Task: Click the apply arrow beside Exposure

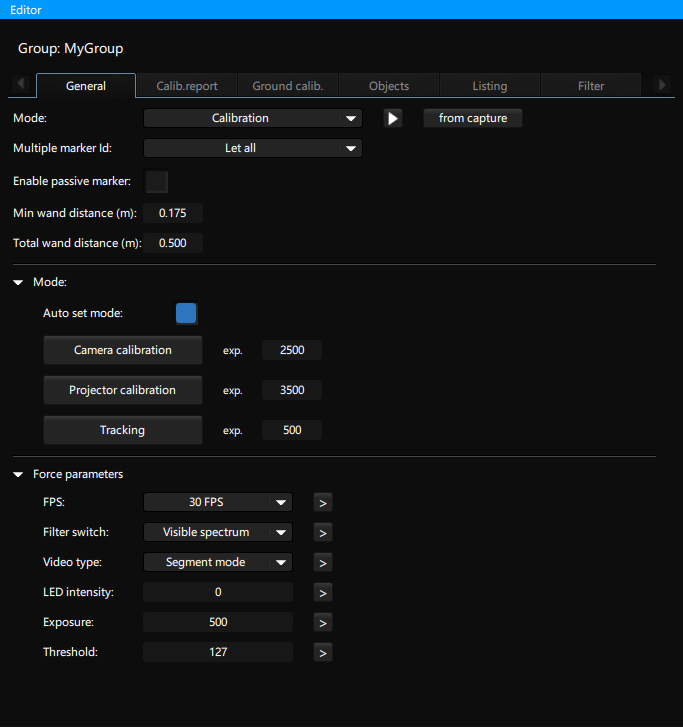Action: pyautogui.click(x=322, y=622)
